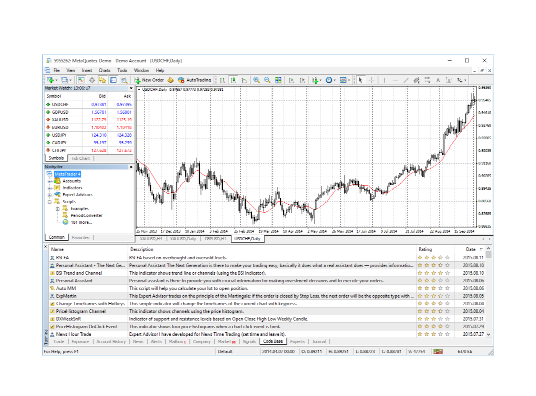Click the zoom out magnifier icon

coord(267,80)
